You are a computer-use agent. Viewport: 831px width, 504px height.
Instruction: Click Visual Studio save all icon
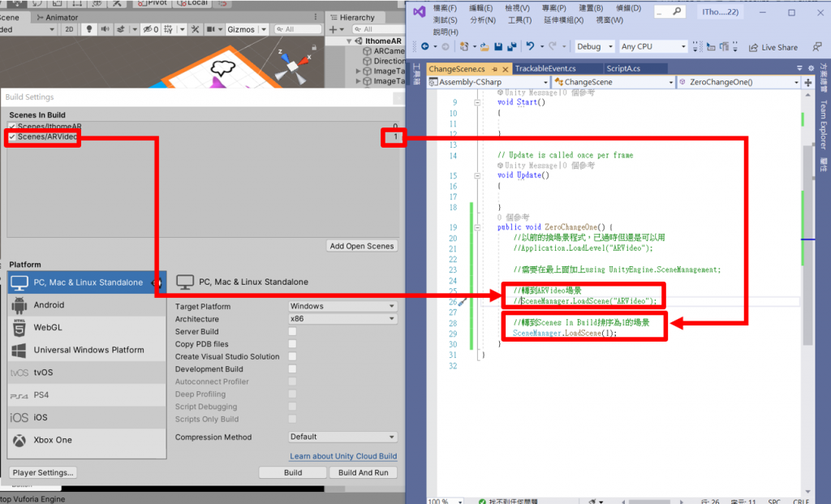[x=511, y=46]
